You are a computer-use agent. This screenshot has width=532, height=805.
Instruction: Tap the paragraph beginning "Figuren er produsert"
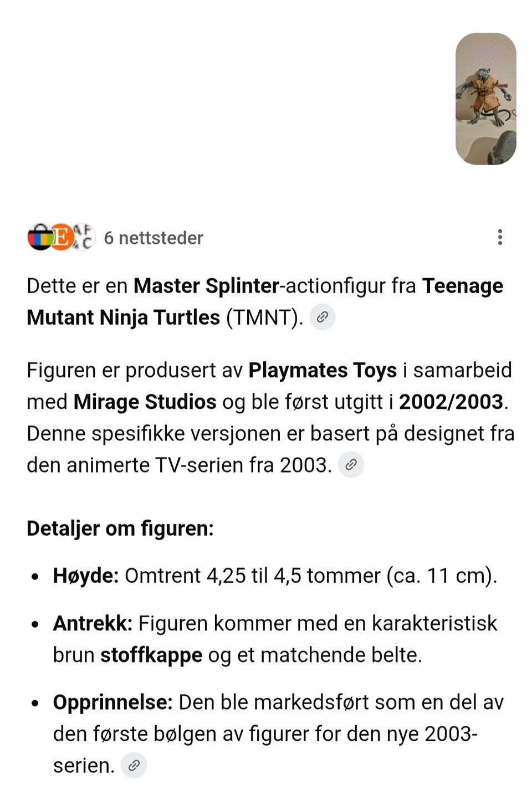270,417
